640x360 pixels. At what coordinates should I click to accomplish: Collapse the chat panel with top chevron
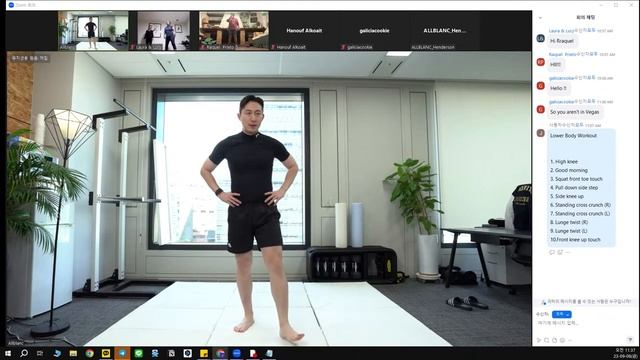pos(540,18)
